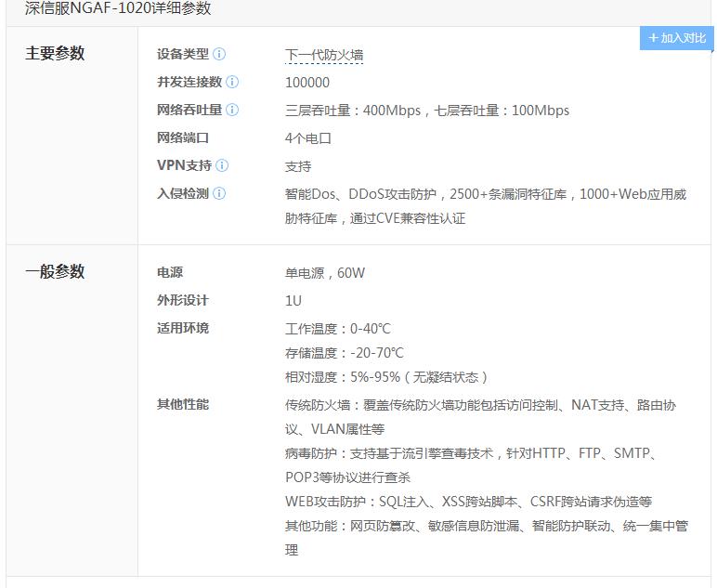Click the 网络端口 parameter label
This screenshot has width=717, height=588.
coord(183,137)
